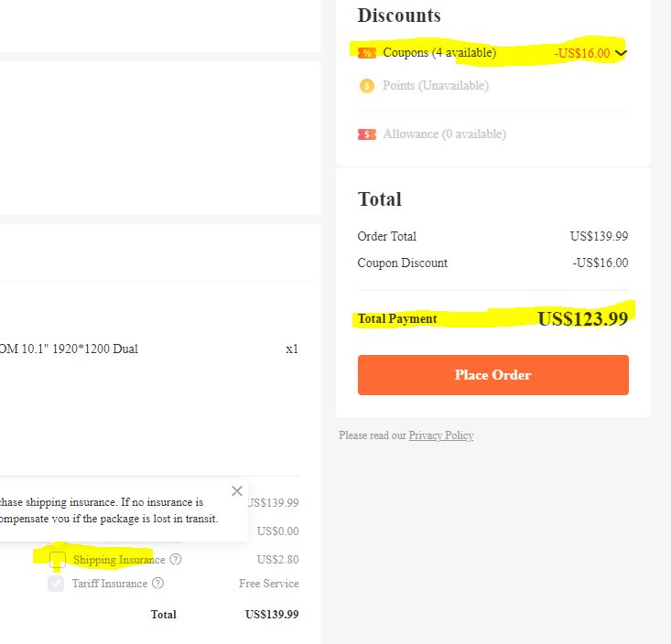This screenshot has height=644, width=671.
Task: Click the product title with 1920*1200 Dual
Action: tap(69, 349)
